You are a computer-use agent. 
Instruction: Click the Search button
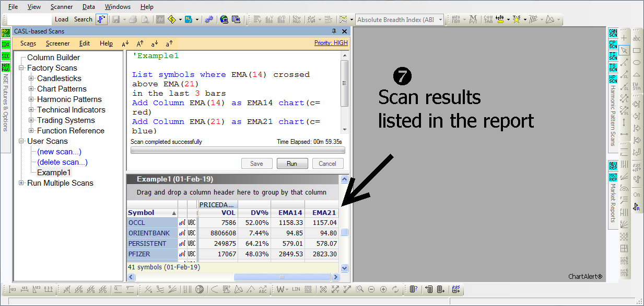83,19
